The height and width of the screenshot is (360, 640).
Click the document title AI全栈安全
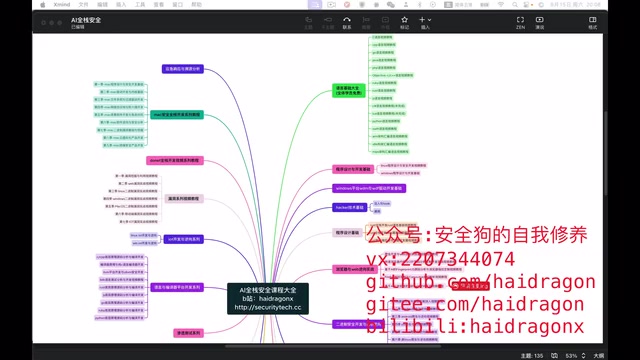(86, 20)
